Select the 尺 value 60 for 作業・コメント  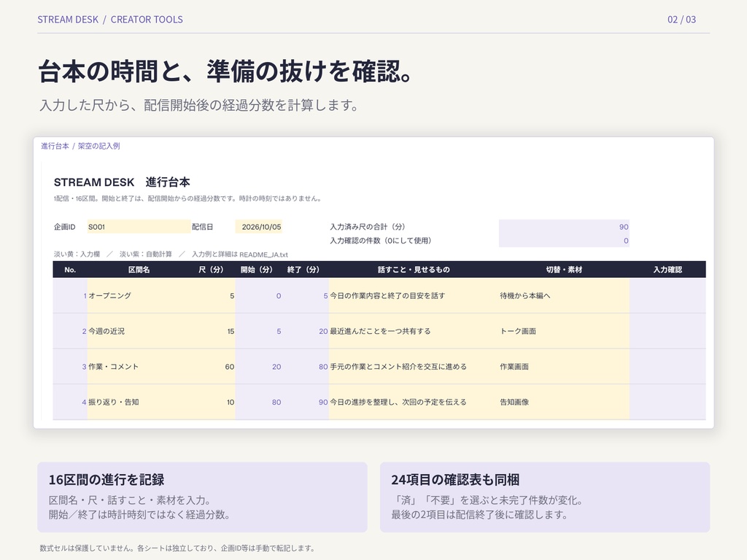pos(213,367)
